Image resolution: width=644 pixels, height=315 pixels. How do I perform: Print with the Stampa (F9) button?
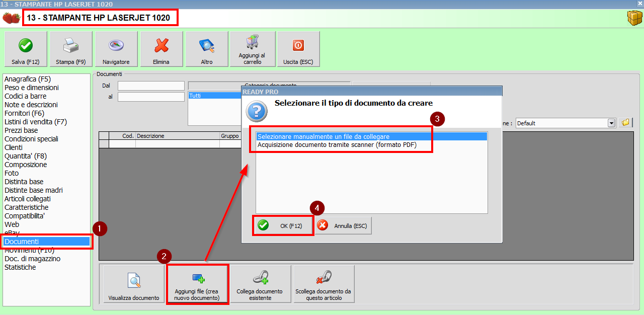71,49
